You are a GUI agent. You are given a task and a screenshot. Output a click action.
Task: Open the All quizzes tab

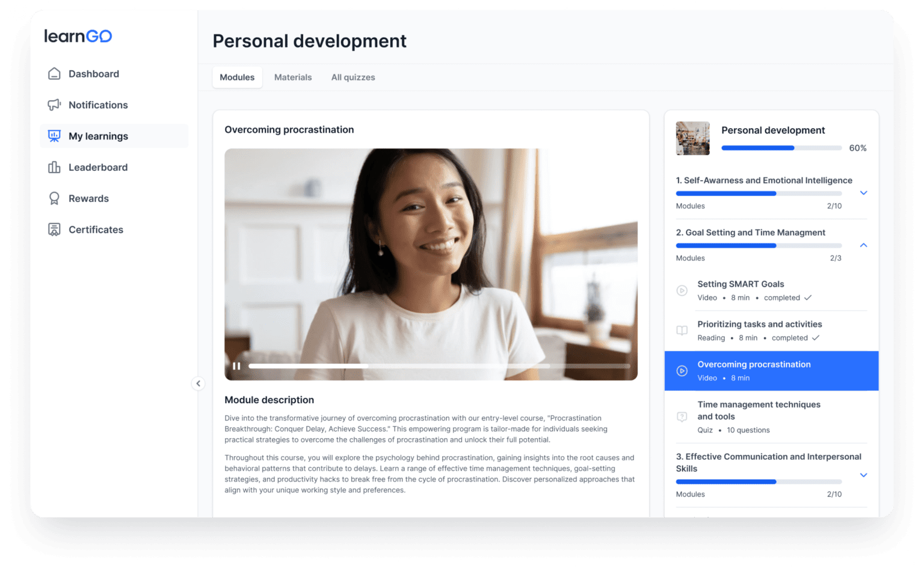[353, 78]
